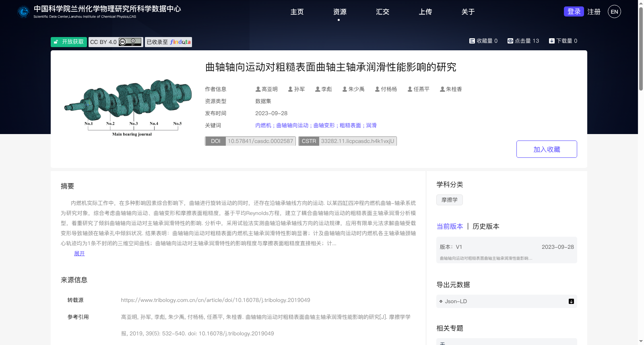Open the 资源 navigation tab
The width and height of the screenshot is (644, 345).
click(340, 12)
